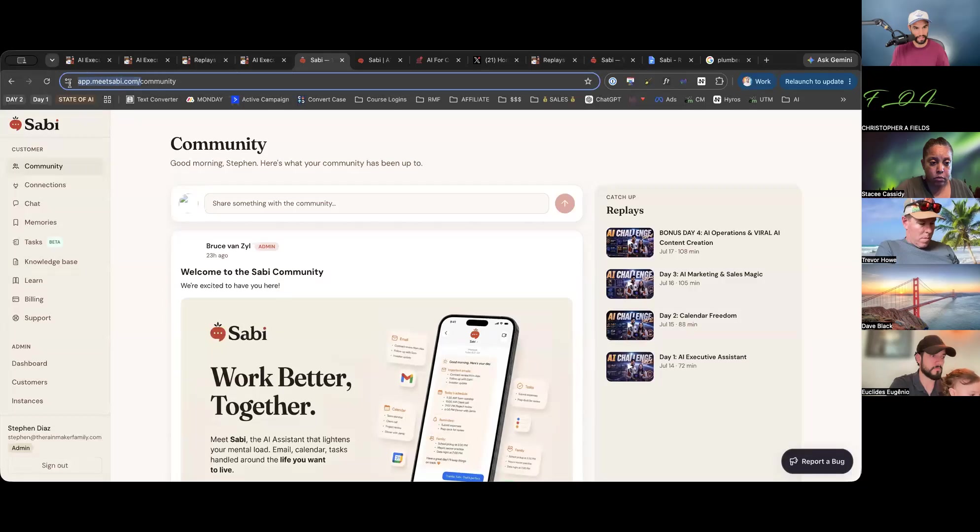Open the $$$ bookmark folder

tap(510, 100)
